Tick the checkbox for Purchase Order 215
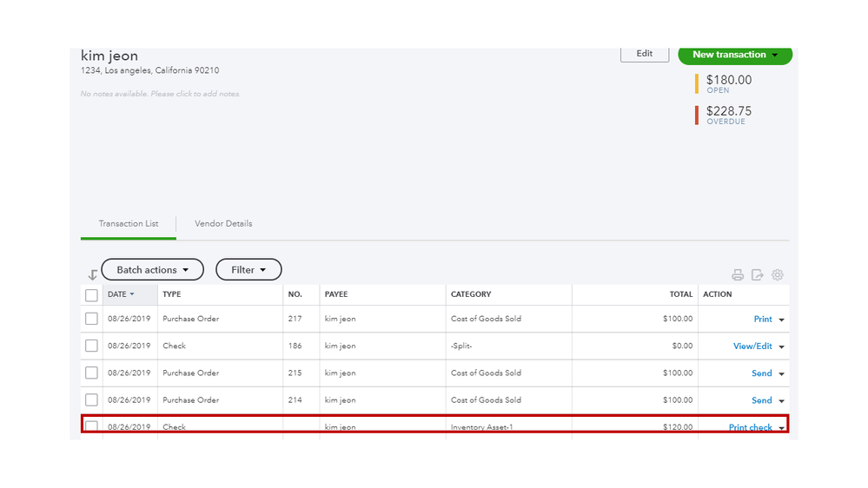868x488 pixels. point(91,373)
